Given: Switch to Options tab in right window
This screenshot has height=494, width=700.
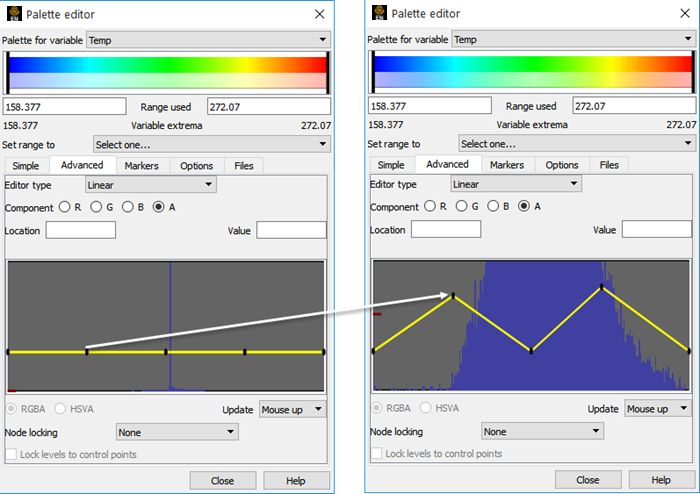Looking at the screenshot, I should click(x=562, y=165).
